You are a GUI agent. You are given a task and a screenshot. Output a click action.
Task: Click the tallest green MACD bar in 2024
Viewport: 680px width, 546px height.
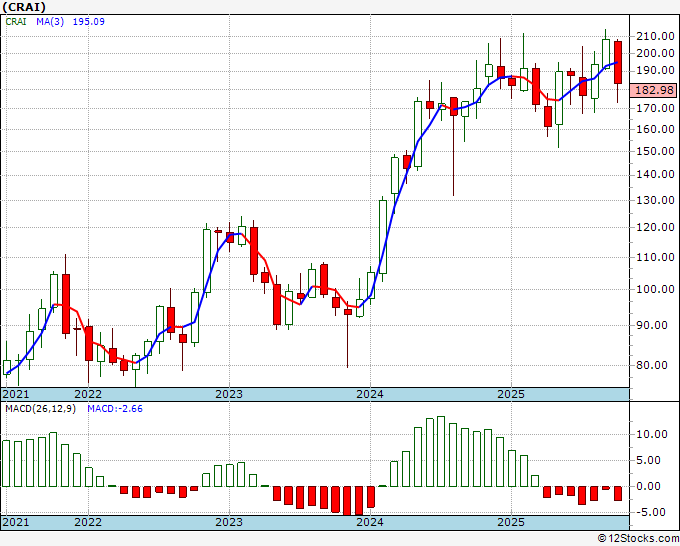[441, 451]
